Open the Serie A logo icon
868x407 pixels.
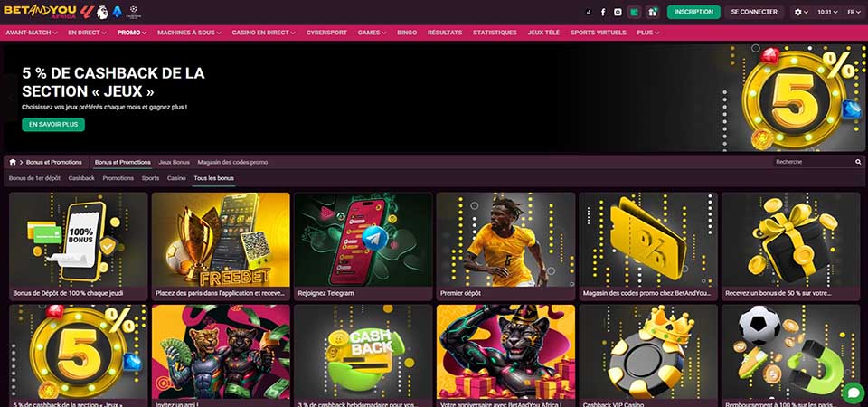[118, 12]
